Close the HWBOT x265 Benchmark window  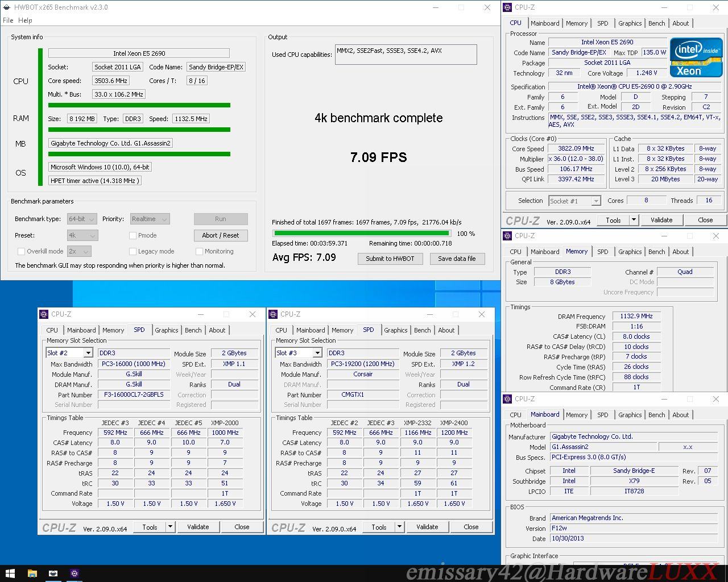(x=487, y=7)
